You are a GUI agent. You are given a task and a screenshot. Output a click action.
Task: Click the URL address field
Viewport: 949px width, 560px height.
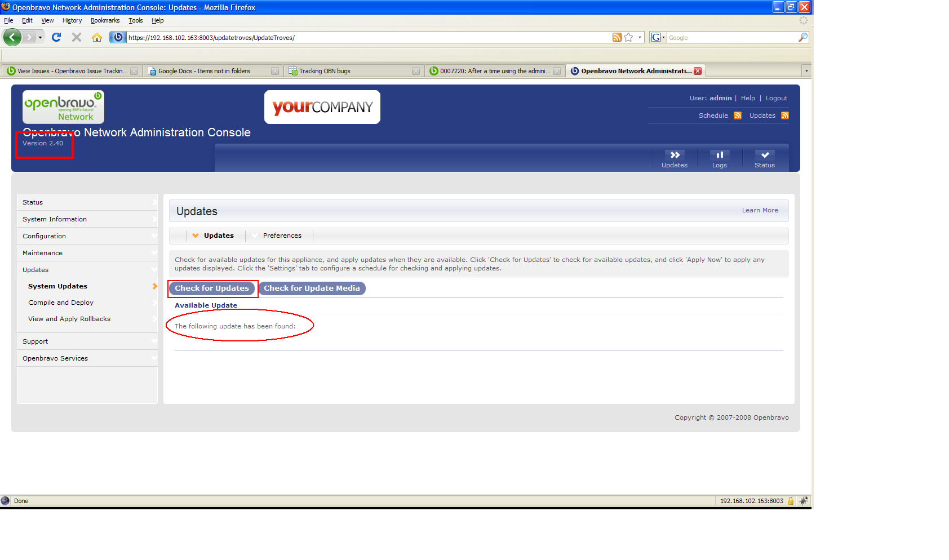pos(369,38)
